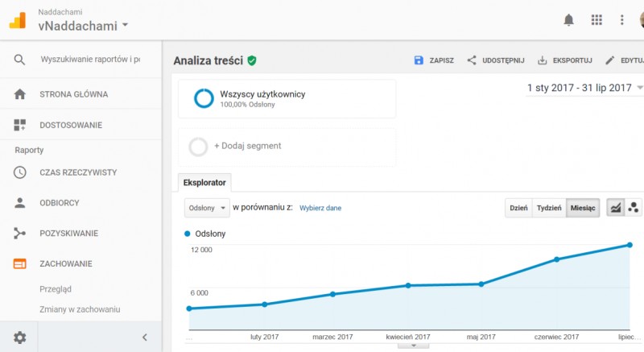644x352 pixels.
Task: Set graph granularity to Miesiąc
Action: point(583,208)
